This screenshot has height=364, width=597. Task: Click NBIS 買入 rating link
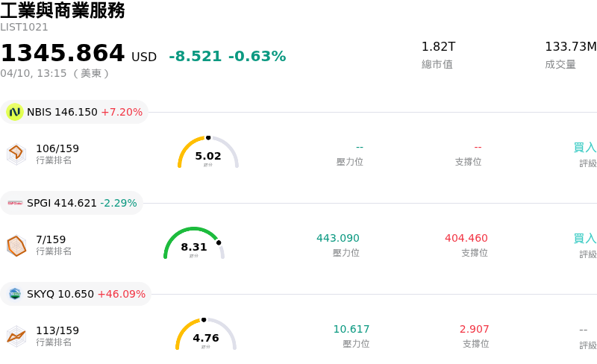584,148
